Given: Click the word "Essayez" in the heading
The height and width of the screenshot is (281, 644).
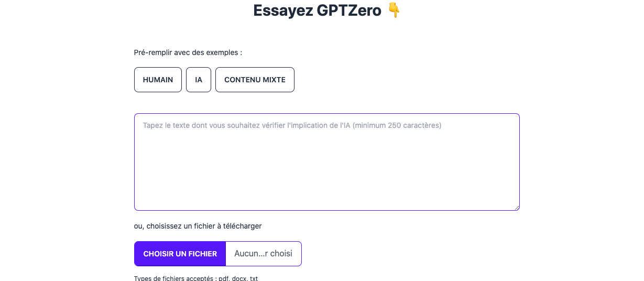Looking at the screenshot, I should click(x=283, y=10).
